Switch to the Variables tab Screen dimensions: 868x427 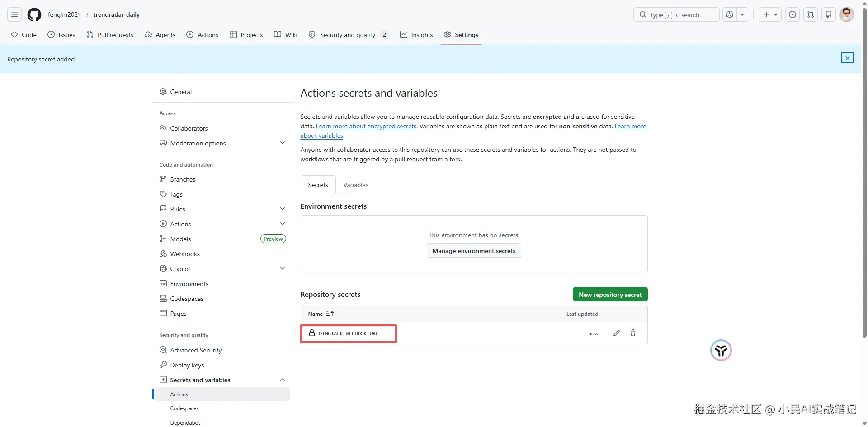click(x=355, y=185)
